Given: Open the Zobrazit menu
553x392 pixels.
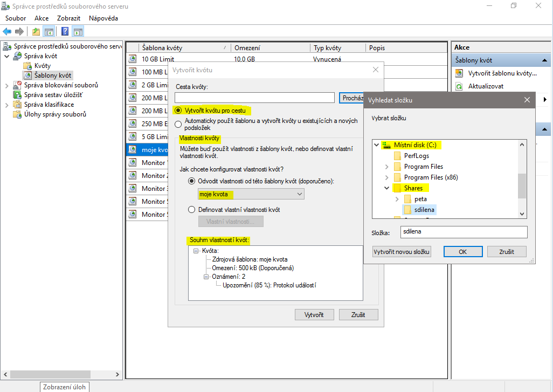Looking at the screenshot, I should point(68,18).
